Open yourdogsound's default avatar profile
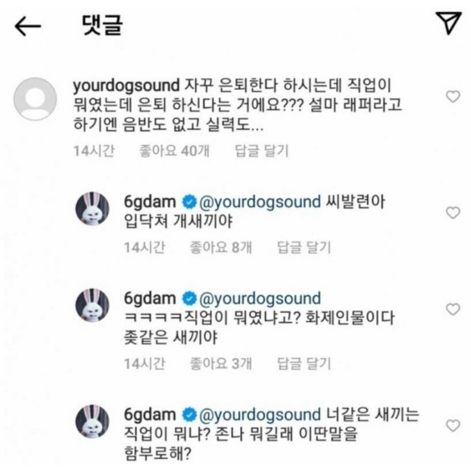The width and height of the screenshot is (471, 476). 35,99
